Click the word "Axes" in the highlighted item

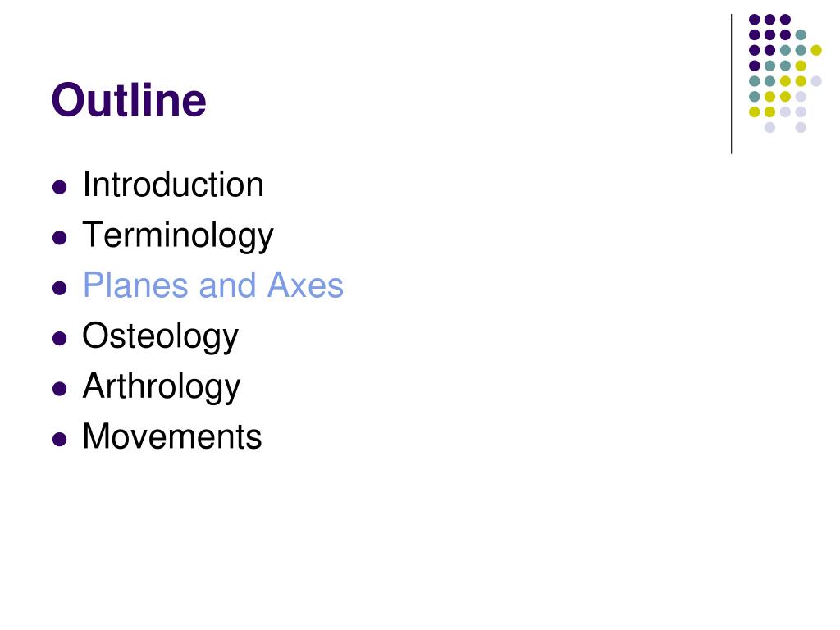[x=305, y=285]
